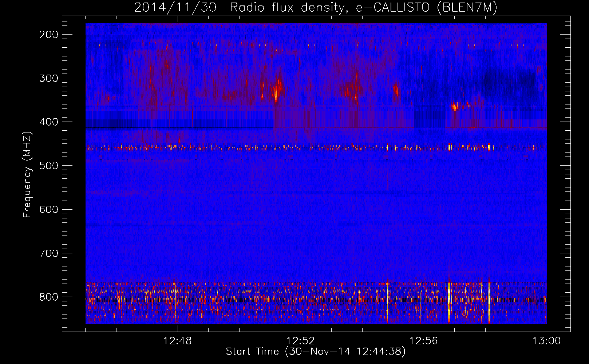The height and width of the screenshot is (364, 589).
Task: Click the 12:52 time tick label
Action: [x=301, y=341]
